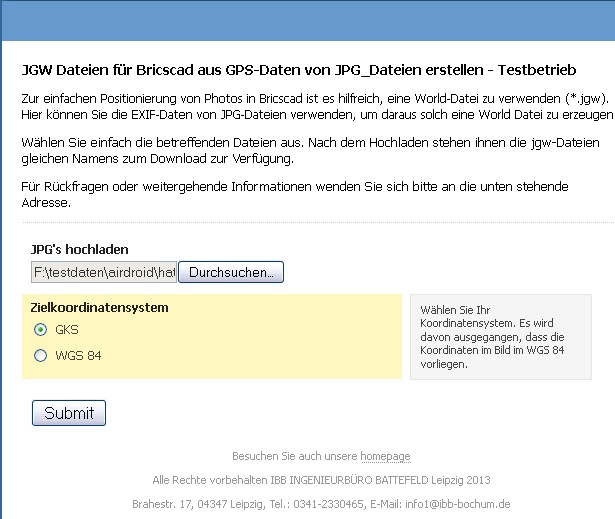Click the Durchsuchen file browse button
The width and height of the screenshot is (615, 519).
pos(231,272)
